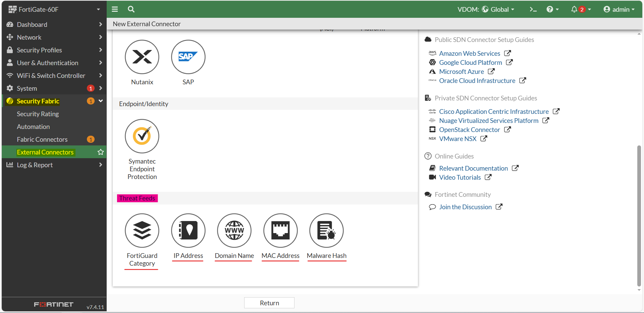The width and height of the screenshot is (644, 313).
Task: Click the scrollbar up arrow
Action: (x=639, y=34)
